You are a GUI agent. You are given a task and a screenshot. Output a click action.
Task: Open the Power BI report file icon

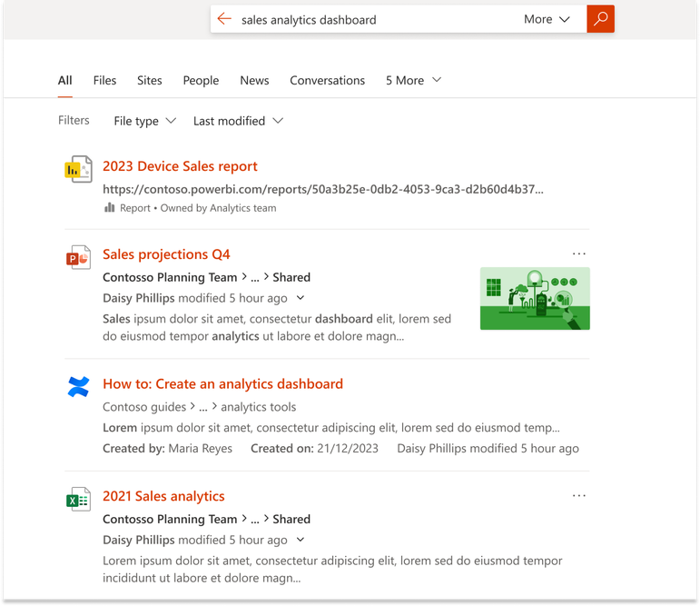coord(79,169)
